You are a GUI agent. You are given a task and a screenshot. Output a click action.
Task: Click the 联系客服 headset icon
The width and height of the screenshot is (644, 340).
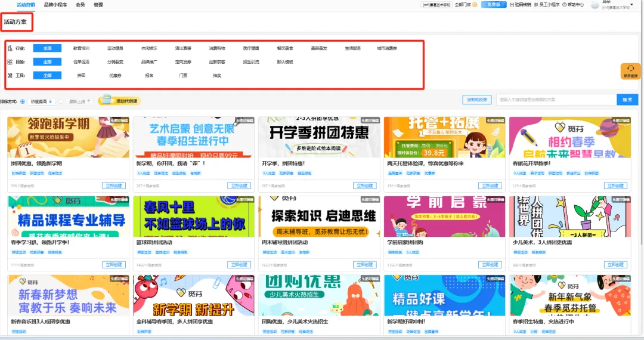pyautogui.click(x=630, y=69)
